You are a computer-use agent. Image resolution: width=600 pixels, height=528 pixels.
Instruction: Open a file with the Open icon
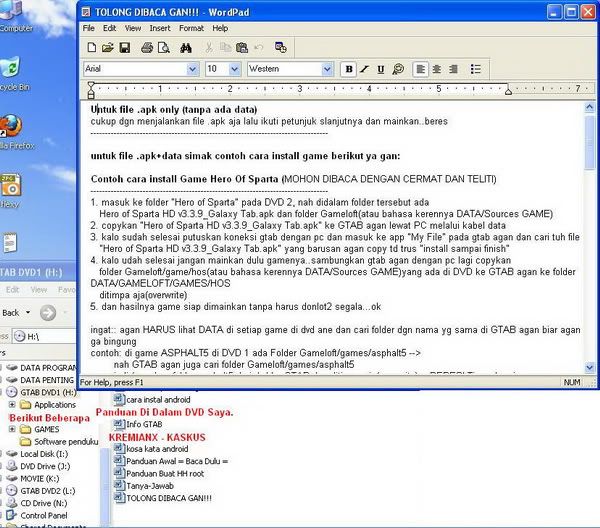(x=108, y=48)
